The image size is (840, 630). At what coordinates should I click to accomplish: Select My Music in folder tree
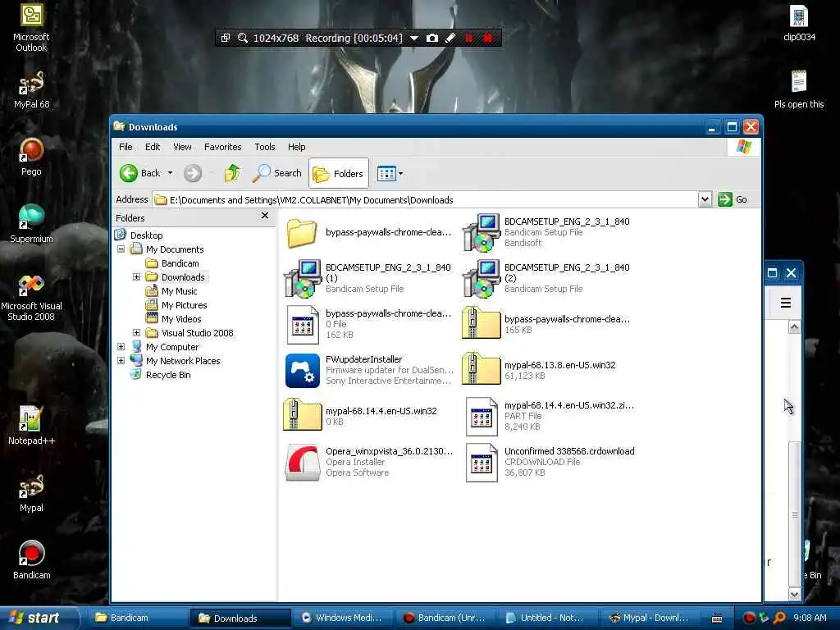click(x=179, y=291)
